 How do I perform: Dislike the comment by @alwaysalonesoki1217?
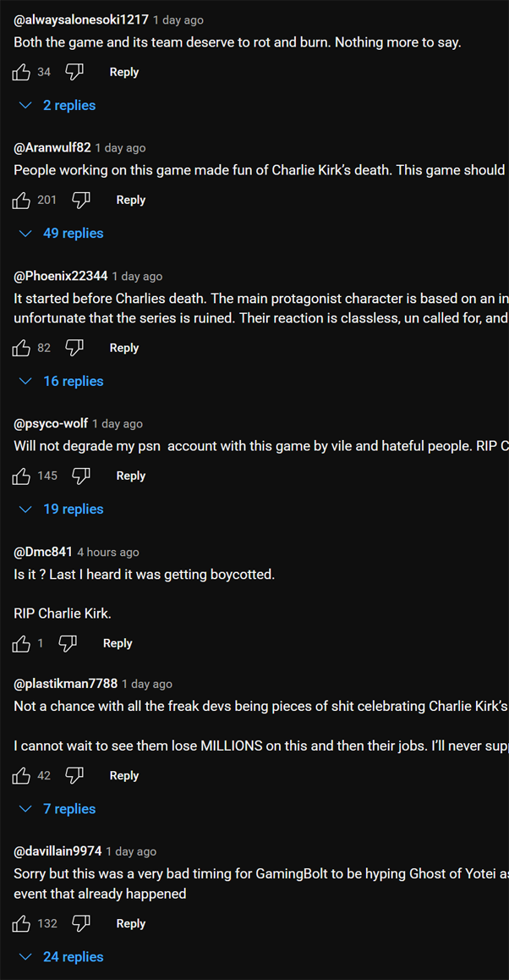(x=74, y=73)
